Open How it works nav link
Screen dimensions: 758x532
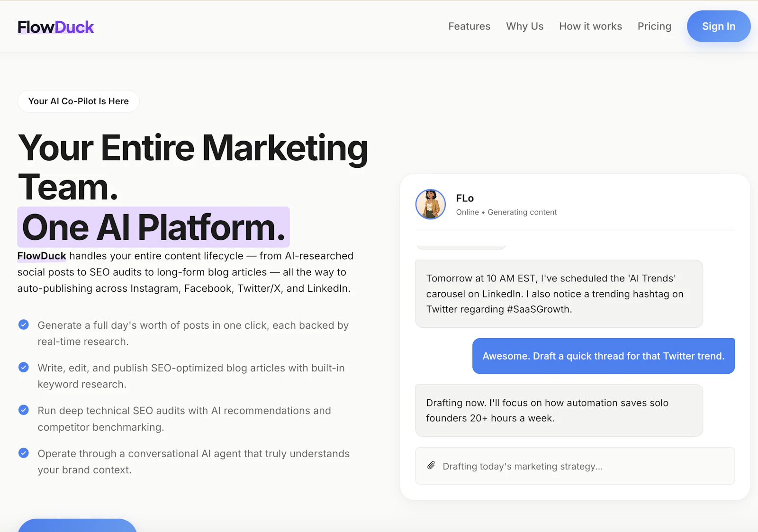[590, 26]
